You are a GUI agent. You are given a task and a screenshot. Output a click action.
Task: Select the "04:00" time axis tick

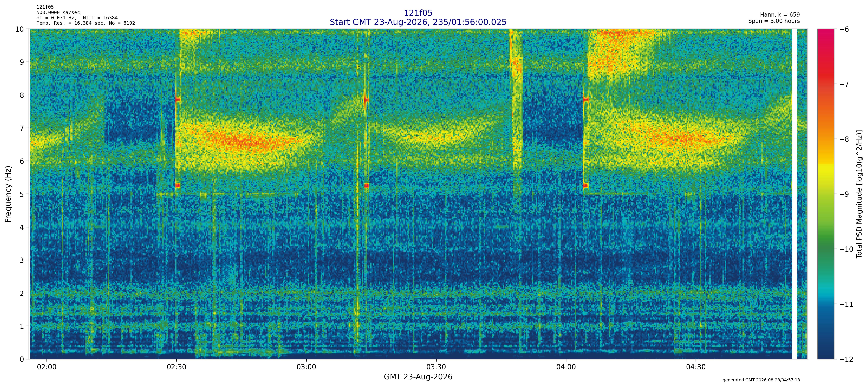click(566, 367)
